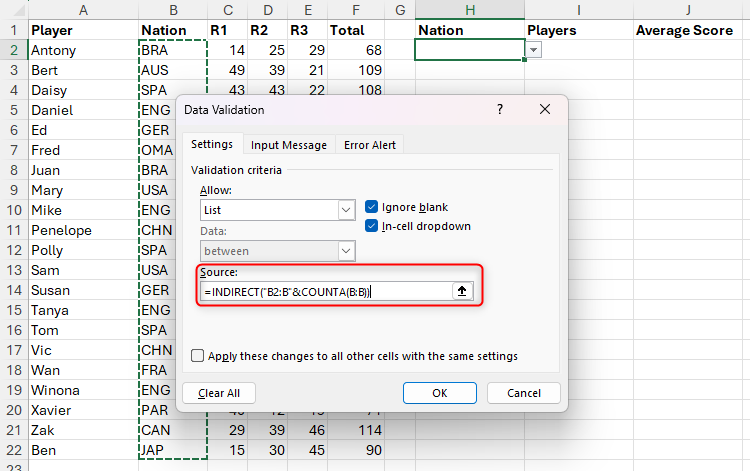The image size is (750, 471).
Task: Close the Data Validation dialog
Action: (x=544, y=110)
